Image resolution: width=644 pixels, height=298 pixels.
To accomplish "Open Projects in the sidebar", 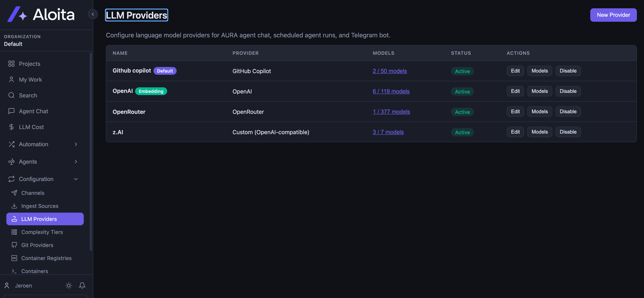I will coord(45,64).
